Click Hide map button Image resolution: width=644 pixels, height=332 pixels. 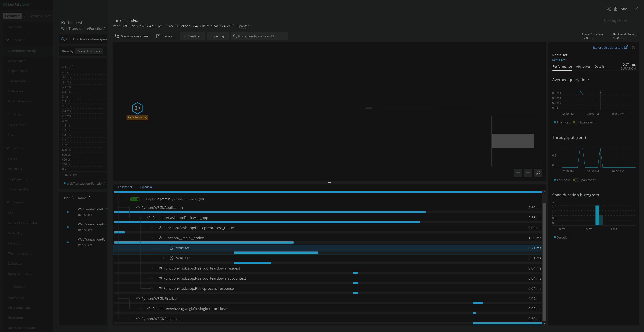[x=218, y=36]
